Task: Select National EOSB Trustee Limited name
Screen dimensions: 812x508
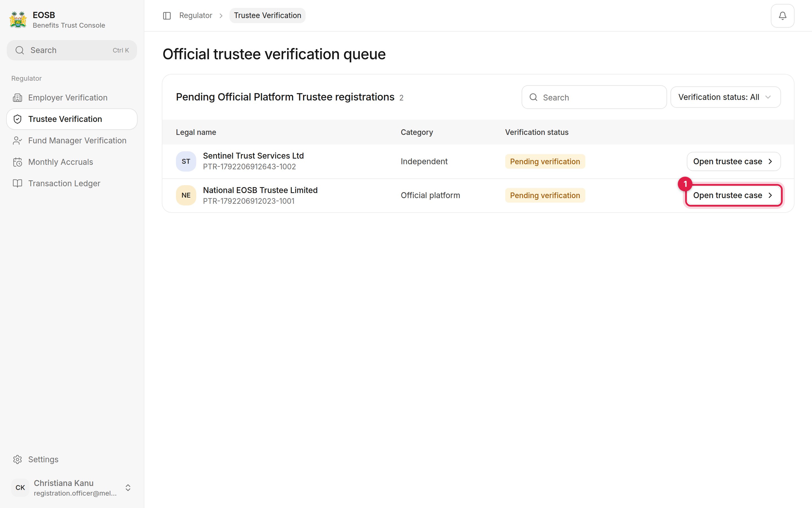Action: click(260, 190)
